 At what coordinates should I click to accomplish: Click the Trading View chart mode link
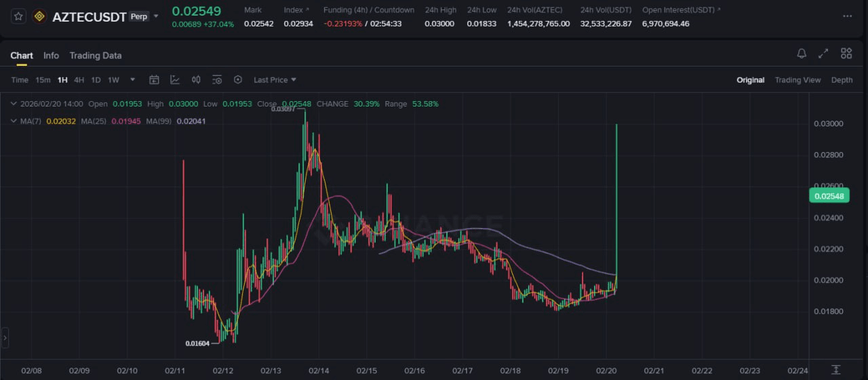click(797, 80)
